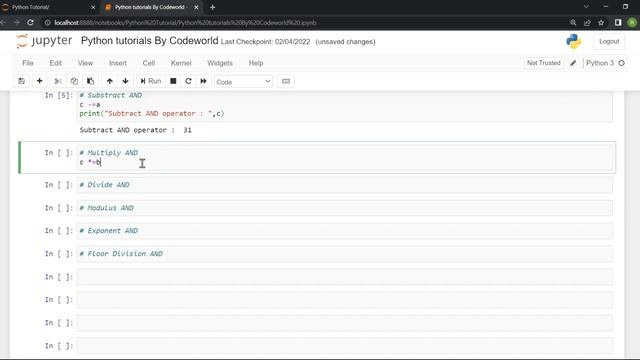640x360 pixels.
Task: Restart kernel and run all icon
Action: coord(203,81)
